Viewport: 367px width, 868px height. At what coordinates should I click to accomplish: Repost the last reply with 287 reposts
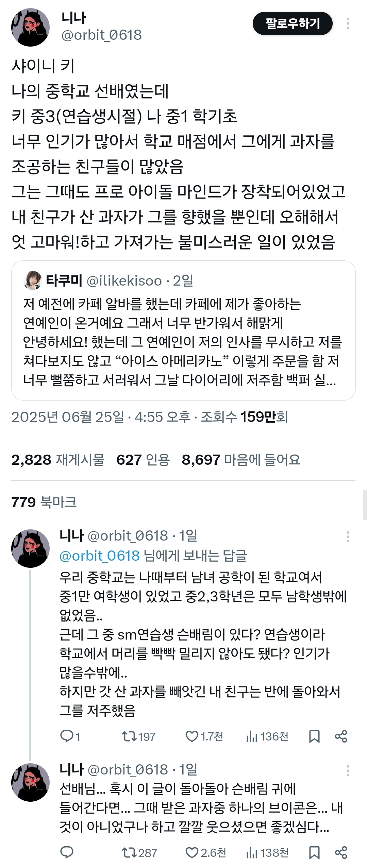click(139, 853)
